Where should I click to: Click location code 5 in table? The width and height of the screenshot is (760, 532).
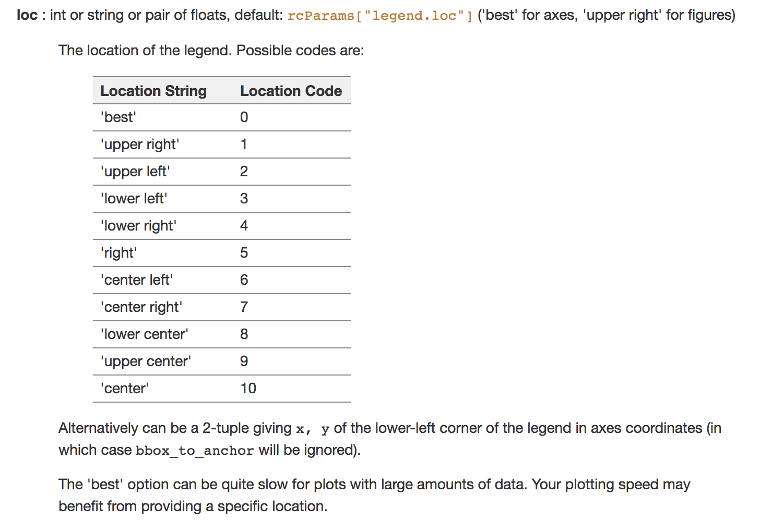pos(244,253)
